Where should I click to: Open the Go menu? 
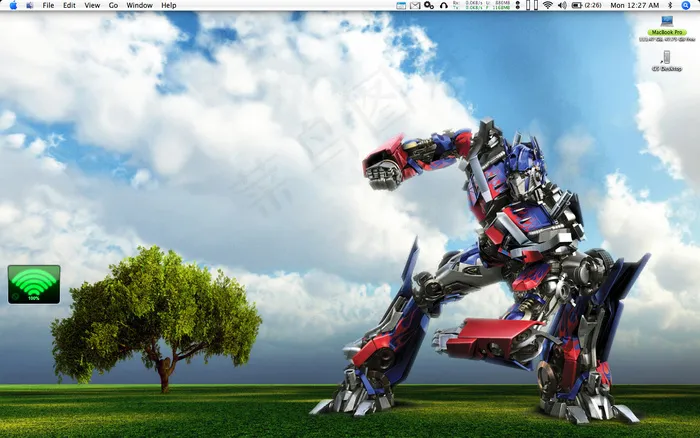(x=113, y=5)
